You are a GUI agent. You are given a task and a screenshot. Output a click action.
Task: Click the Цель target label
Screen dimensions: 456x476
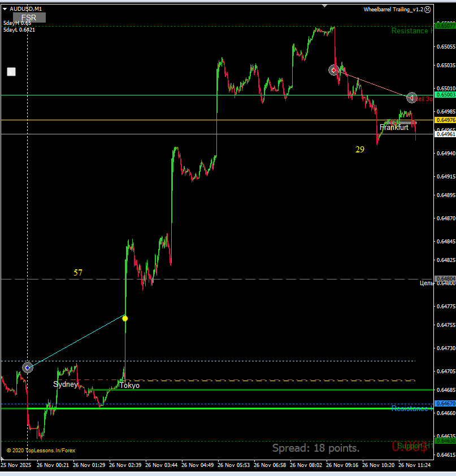click(427, 283)
